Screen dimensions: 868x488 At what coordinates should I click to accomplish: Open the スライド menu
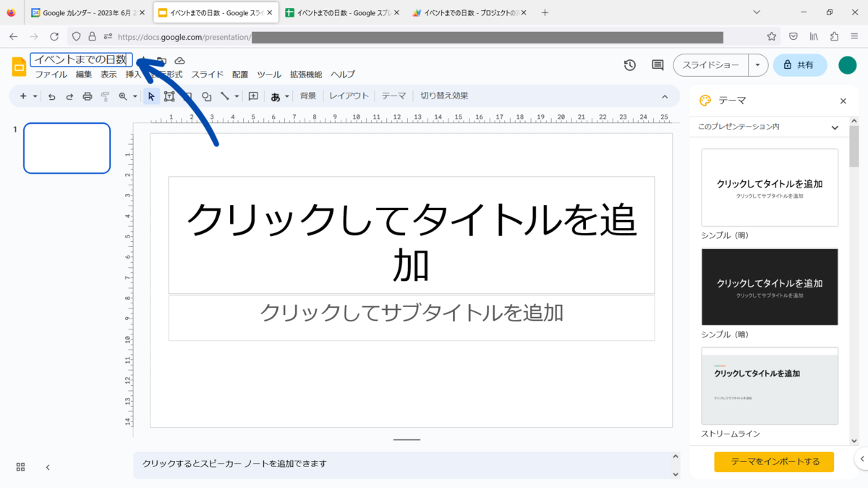208,75
